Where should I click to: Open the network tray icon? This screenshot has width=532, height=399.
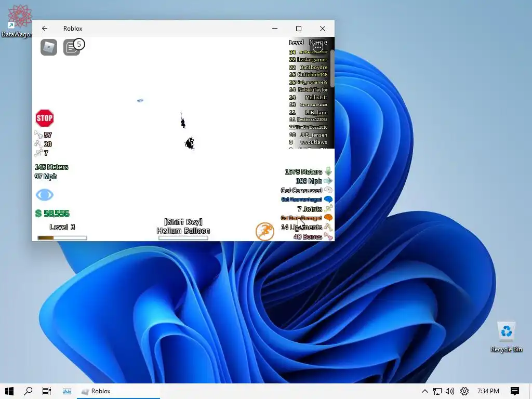(437, 391)
